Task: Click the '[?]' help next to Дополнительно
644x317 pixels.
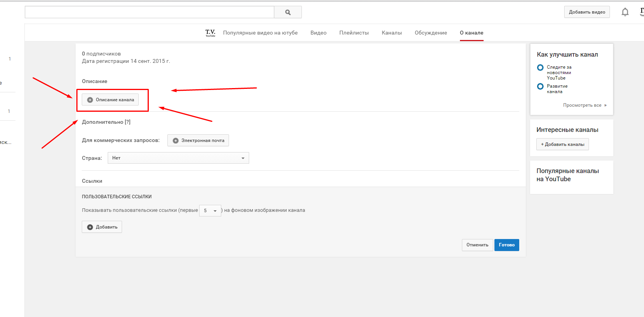Action: (x=127, y=122)
